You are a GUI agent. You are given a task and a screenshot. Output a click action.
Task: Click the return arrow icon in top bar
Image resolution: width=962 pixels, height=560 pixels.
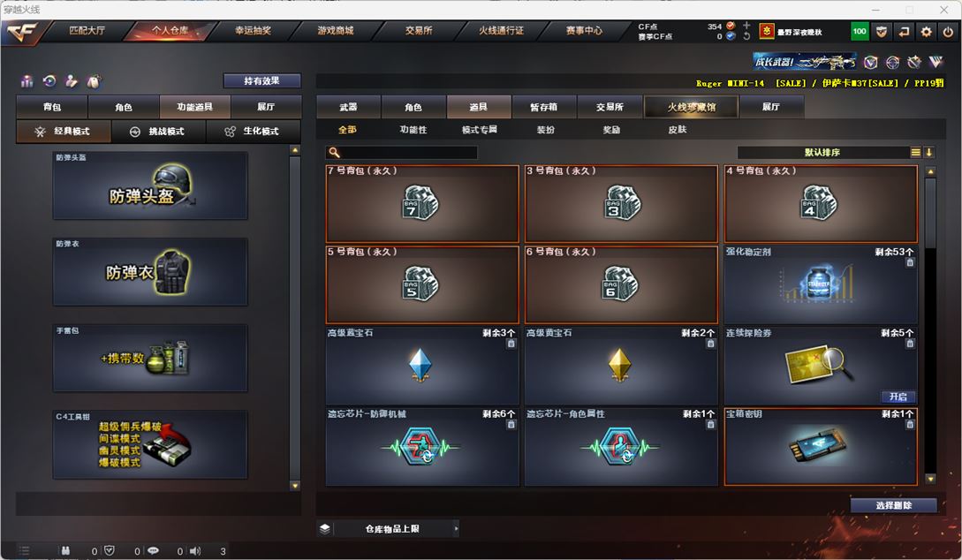tap(904, 32)
